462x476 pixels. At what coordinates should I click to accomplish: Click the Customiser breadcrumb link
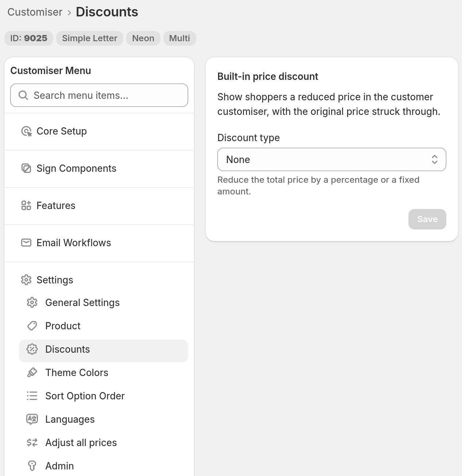(35, 12)
